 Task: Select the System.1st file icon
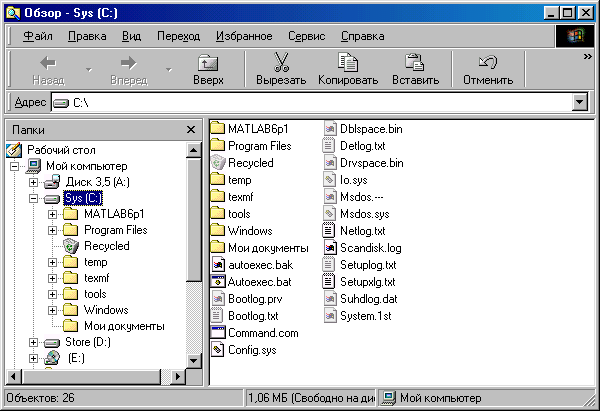[329, 316]
